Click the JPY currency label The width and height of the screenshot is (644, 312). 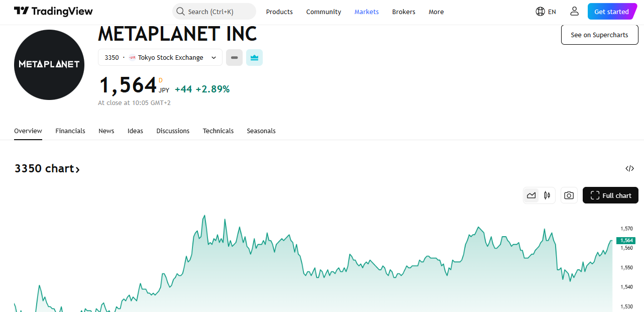pyautogui.click(x=164, y=90)
